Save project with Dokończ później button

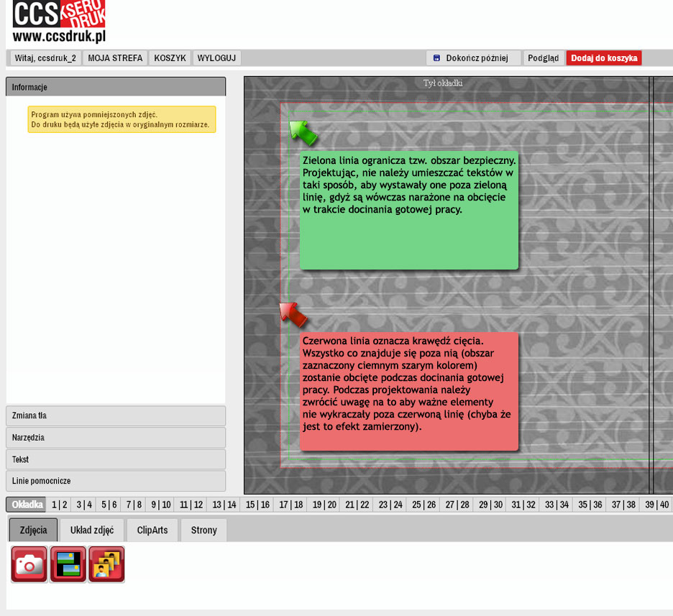coord(473,58)
